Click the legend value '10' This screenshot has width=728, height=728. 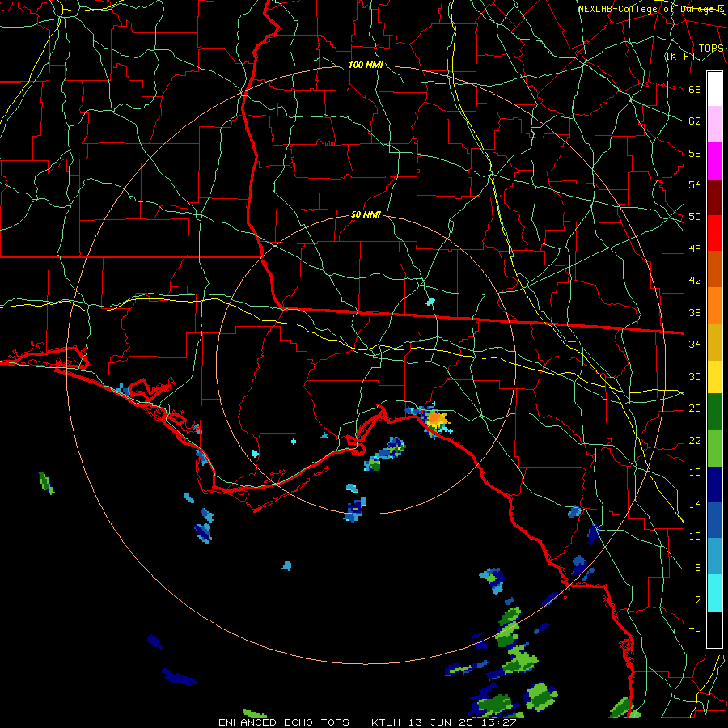tap(695, 535)
